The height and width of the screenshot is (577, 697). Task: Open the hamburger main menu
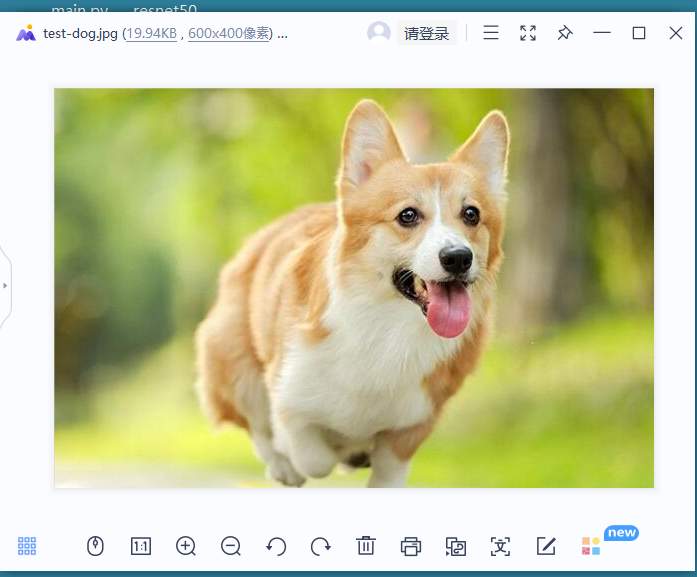491,33
